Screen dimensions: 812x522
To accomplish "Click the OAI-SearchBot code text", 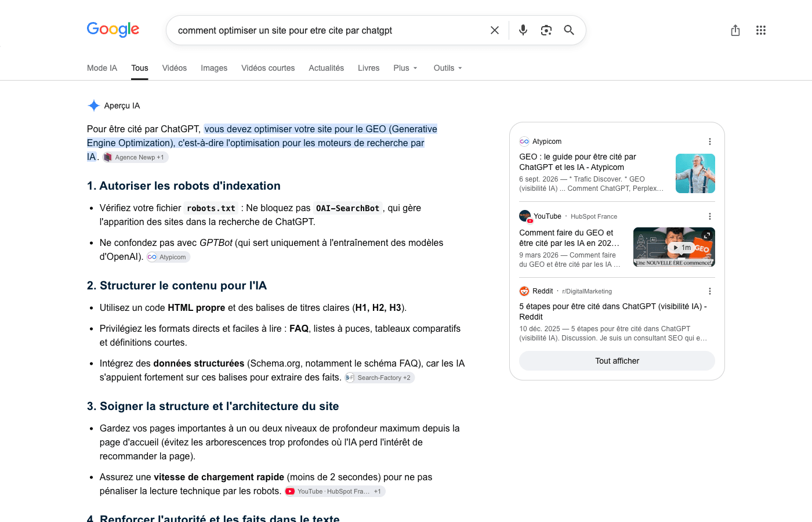I will (347, 208).
